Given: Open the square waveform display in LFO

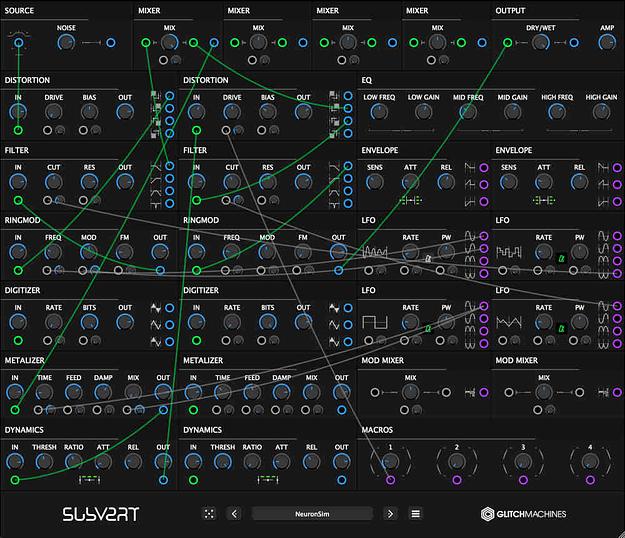Looking at the screenshot, I should (375, 322).
